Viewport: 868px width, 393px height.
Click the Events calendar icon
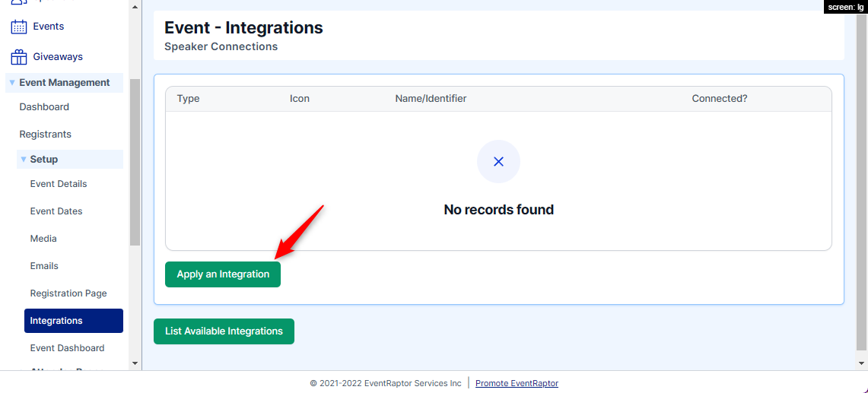pyautogui.click(x=18, y=27)
